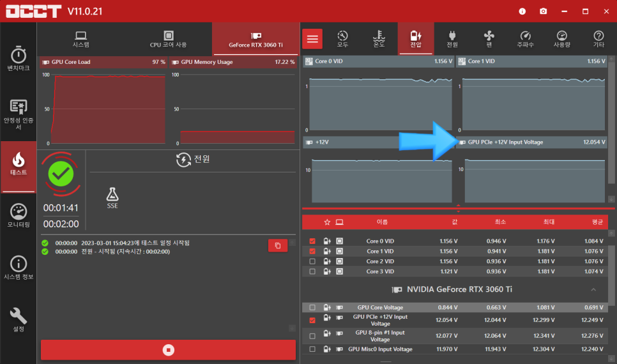Screen dimensions: 617x364
Task: Open 기타 other sensors tab
Action: 598,40
